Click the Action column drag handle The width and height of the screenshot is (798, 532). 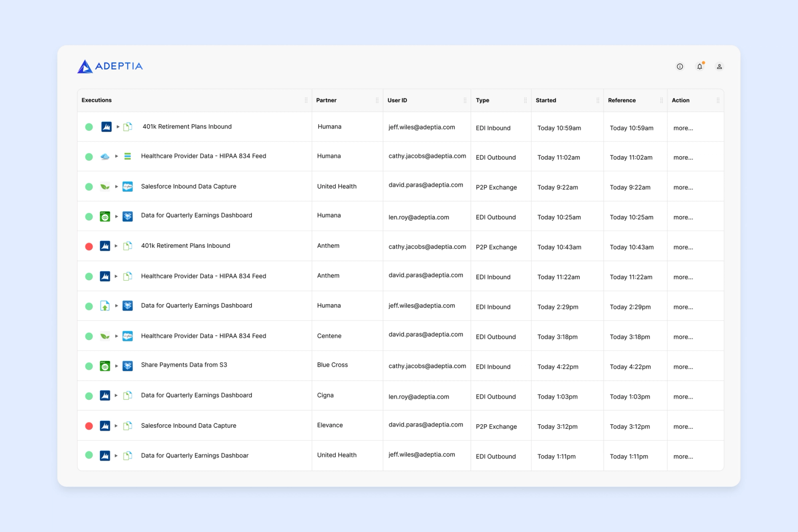tap(718, 100)
